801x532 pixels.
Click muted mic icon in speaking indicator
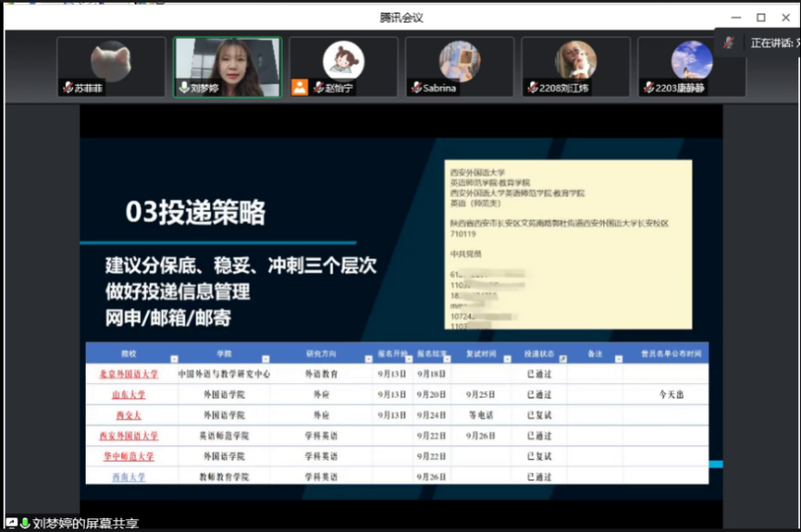click(728, 42)
